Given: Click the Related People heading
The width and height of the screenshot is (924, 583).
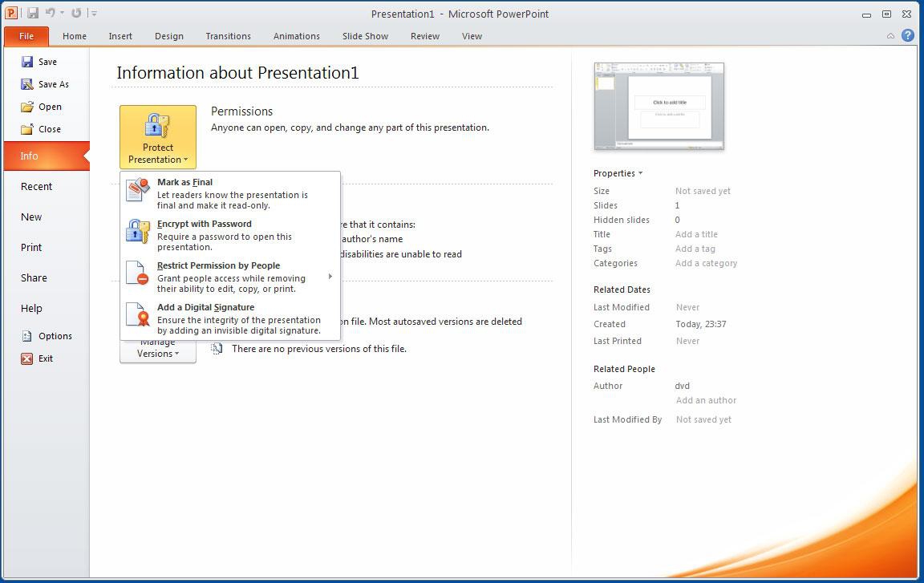Looking at the screenshot, I should click(x=624, y=369).
